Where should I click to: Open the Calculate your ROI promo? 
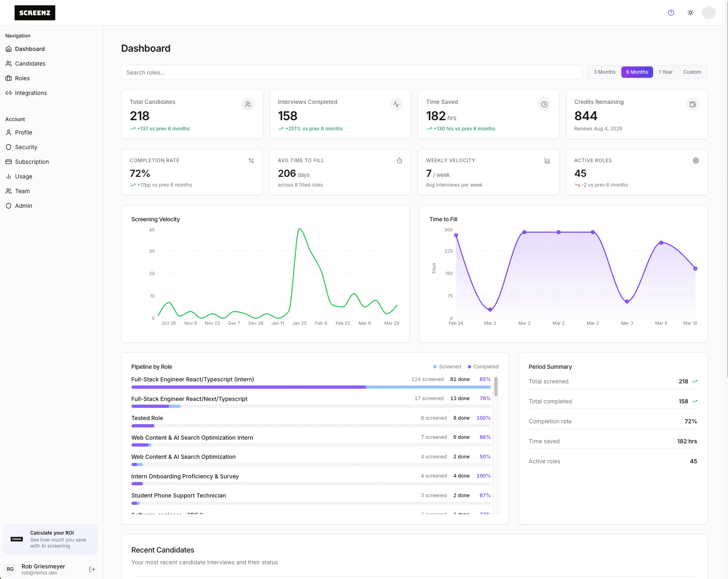point(51,539)
